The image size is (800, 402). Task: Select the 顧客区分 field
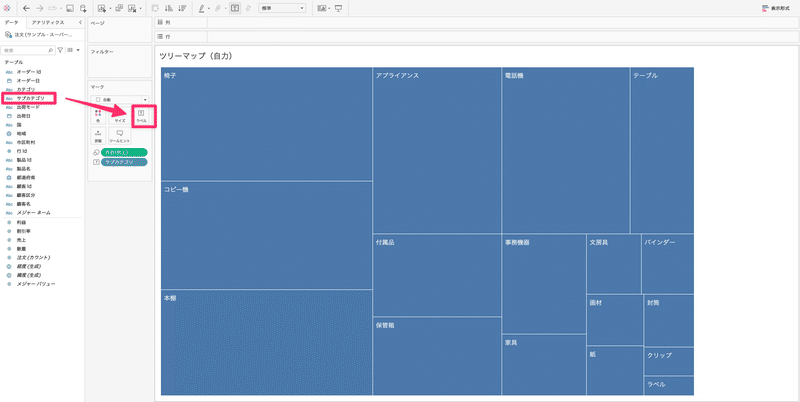point(26,195)
